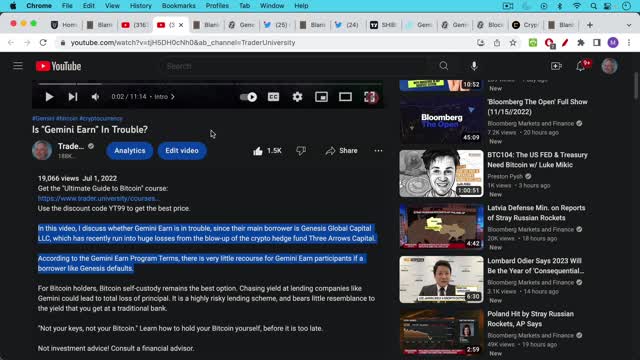
Task: Go forward in browser history
Action: click(27, 42)
